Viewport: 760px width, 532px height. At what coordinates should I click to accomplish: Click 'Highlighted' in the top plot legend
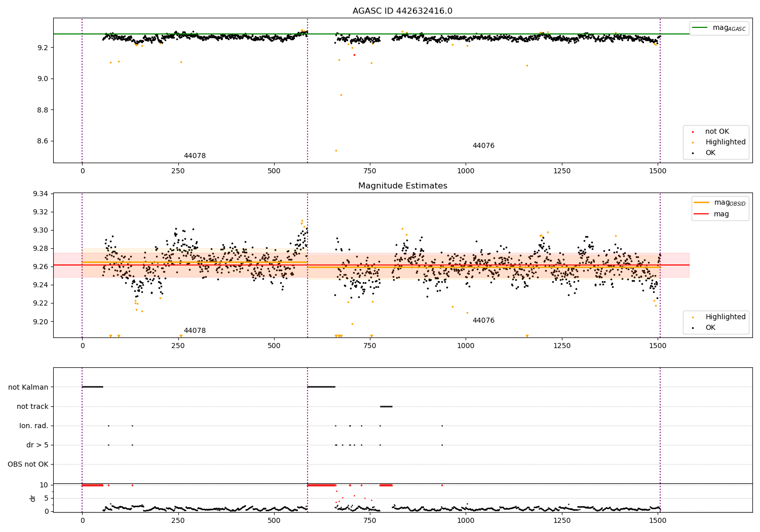[726, 142]
